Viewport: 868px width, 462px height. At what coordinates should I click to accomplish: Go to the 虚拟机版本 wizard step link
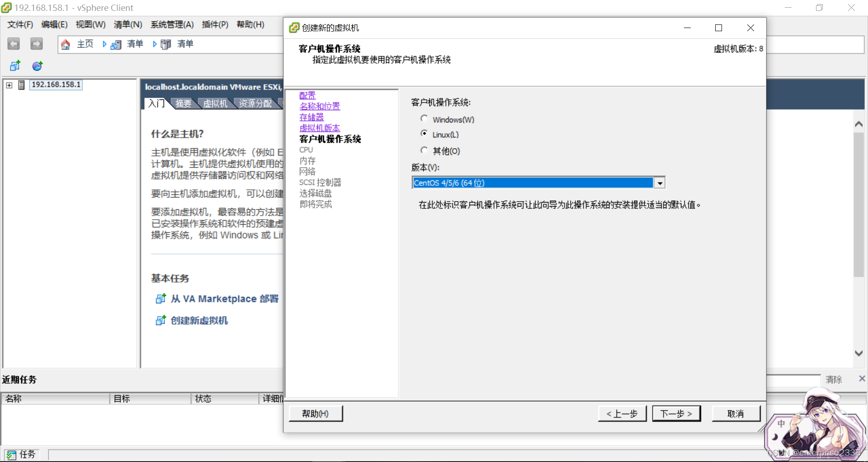tap(320, 128)
